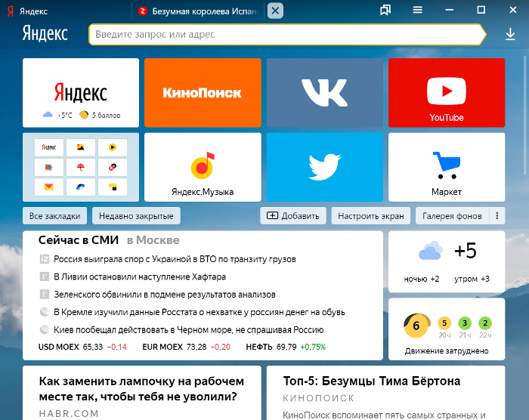Screen dimensions: 529x420
Task: Click the source icon beside the Хафтара headline
Action: pos(44,276)
